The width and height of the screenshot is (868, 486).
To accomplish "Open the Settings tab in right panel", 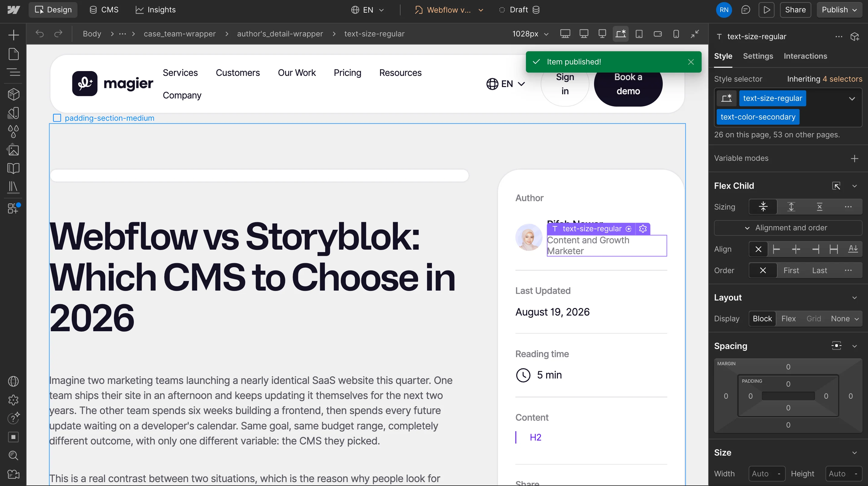I will [x=758, y=56].
